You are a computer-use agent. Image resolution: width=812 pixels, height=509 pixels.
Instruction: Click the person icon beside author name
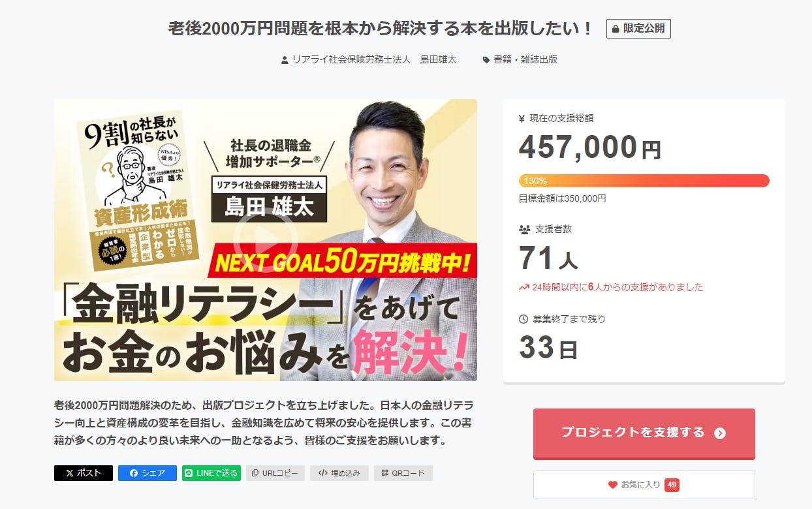coord(285,60)
